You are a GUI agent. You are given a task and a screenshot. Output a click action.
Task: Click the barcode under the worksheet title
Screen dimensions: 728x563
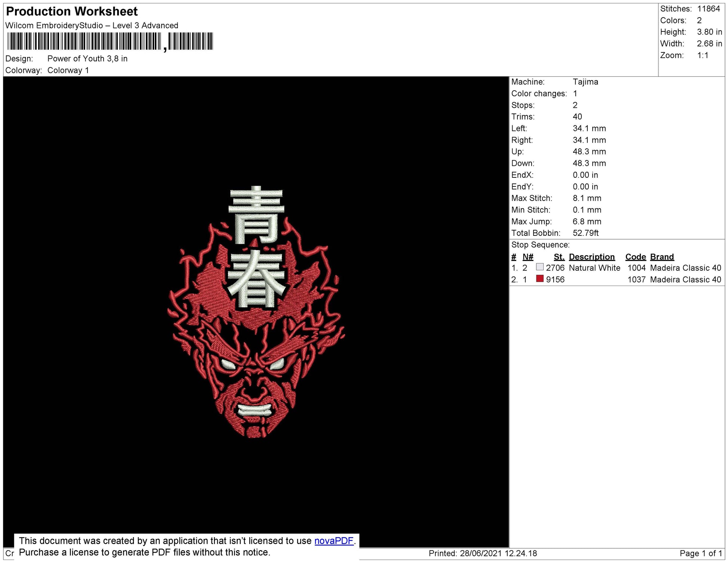point(110,42)
